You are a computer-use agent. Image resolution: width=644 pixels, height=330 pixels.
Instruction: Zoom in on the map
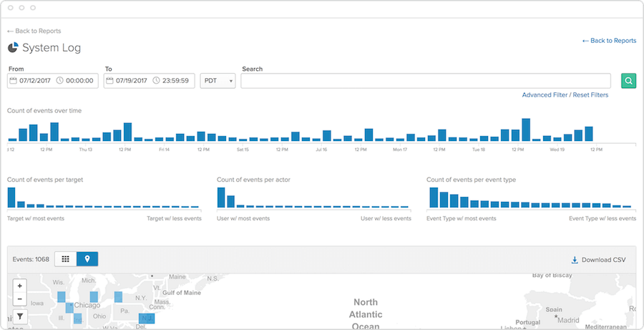(19, 286)
